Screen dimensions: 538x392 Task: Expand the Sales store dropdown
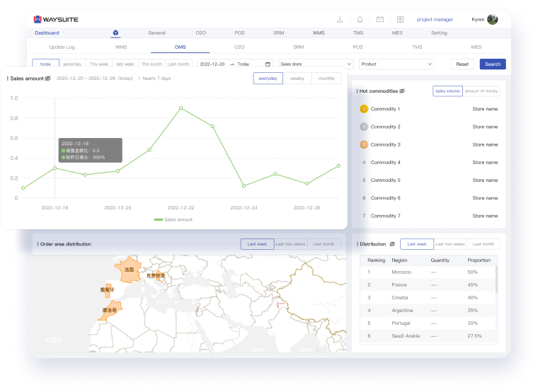click(x=316, y=64)
